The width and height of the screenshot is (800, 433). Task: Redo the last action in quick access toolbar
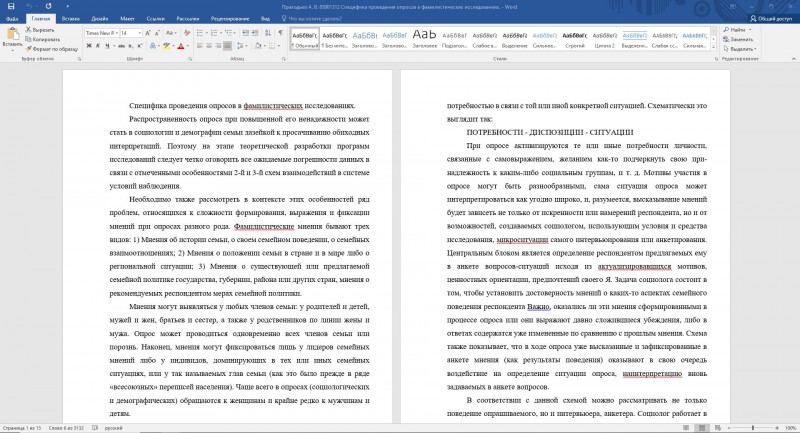click(x=48, y=7)
